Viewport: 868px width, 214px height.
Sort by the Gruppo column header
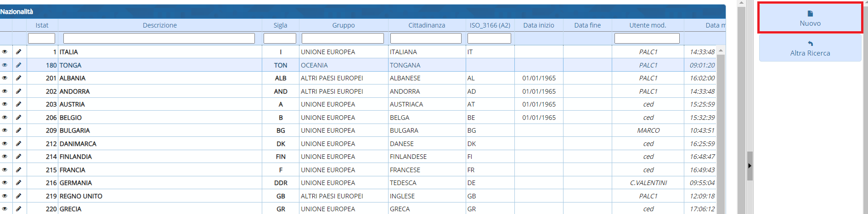coord(343,25)
